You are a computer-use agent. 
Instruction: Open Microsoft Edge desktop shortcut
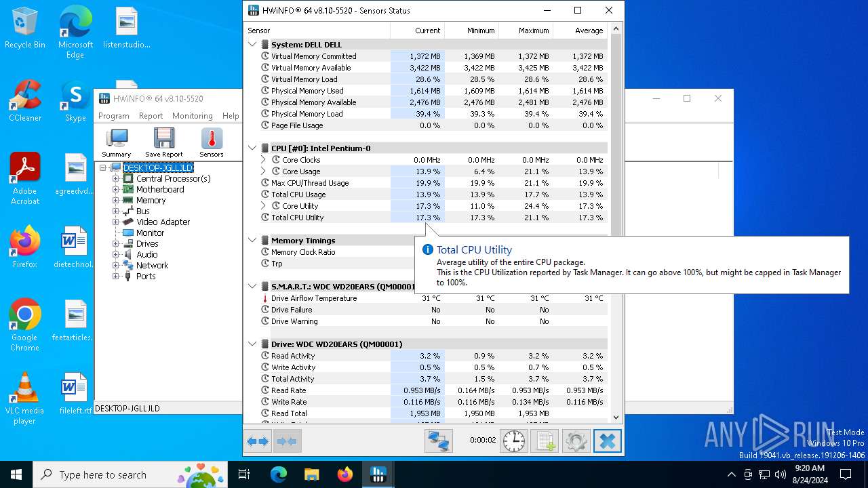point(75,32)
